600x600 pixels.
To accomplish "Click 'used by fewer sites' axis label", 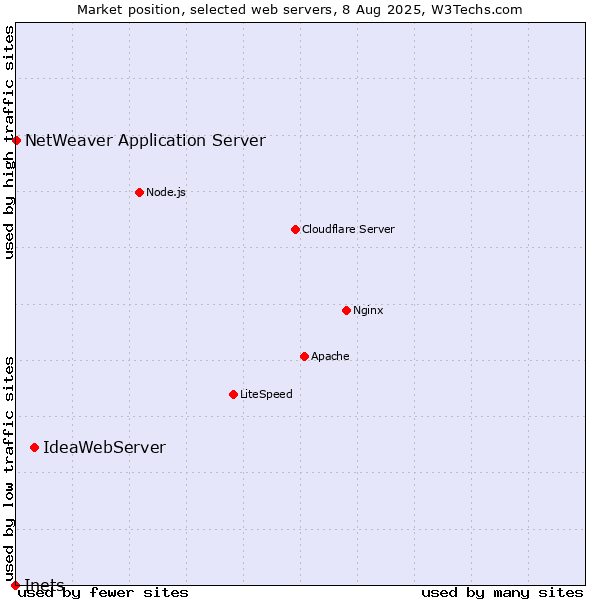I will [103, 593].
